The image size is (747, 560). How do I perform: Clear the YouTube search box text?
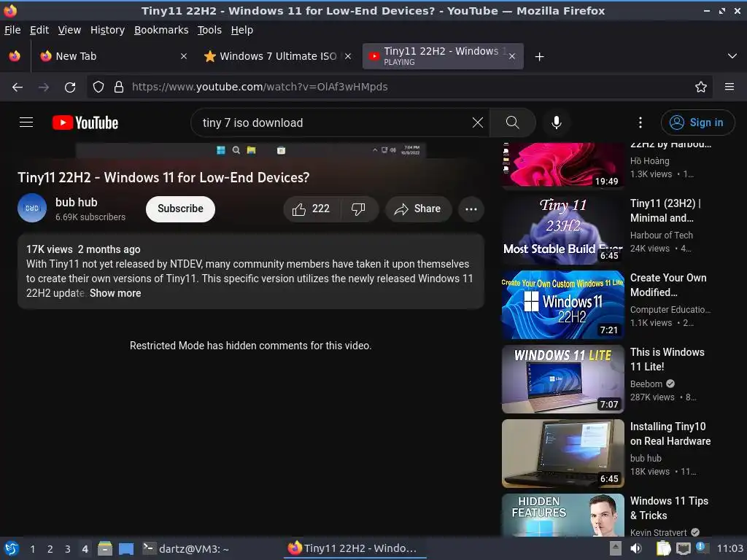tap(477, 122)
